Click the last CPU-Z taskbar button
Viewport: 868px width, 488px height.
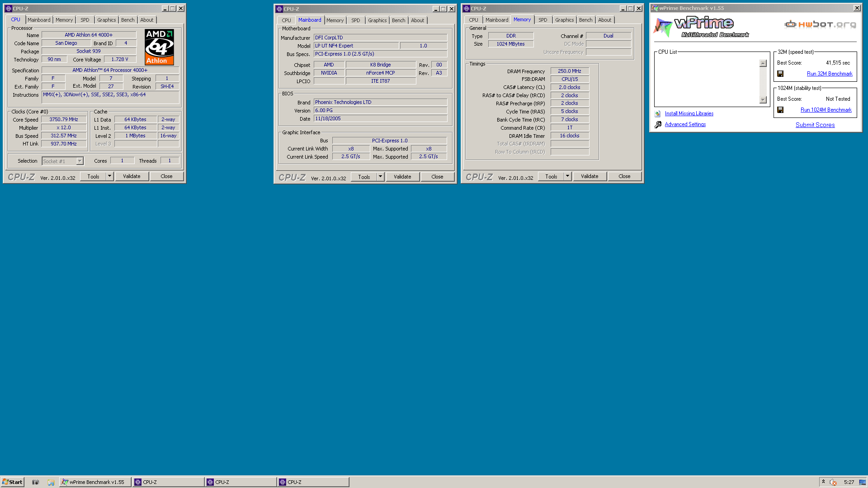[x=313, y=482]
